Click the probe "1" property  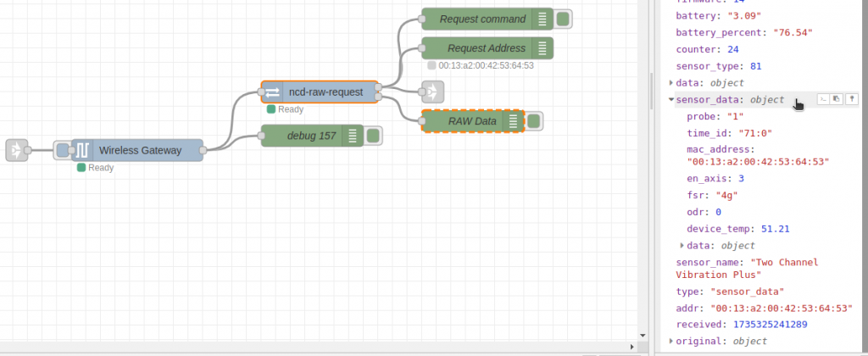[715, 117]
